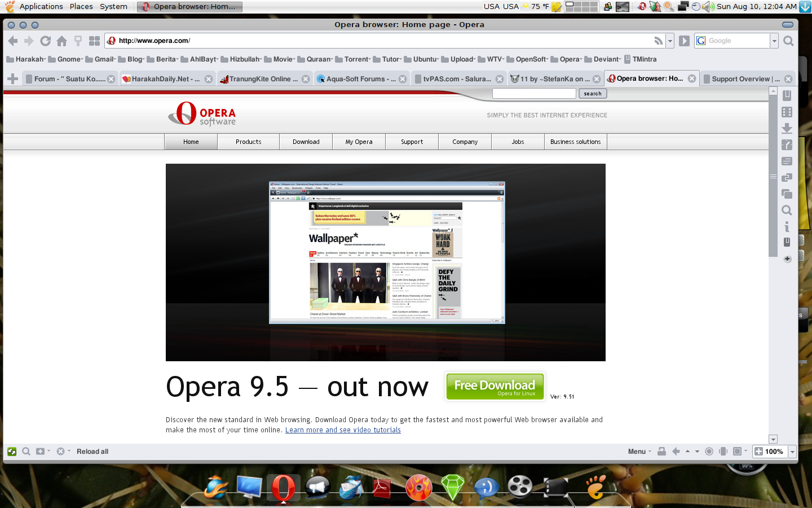Open the Bookmarks panel icon in sidebar
Screen dimensions: 812x508
787,95
